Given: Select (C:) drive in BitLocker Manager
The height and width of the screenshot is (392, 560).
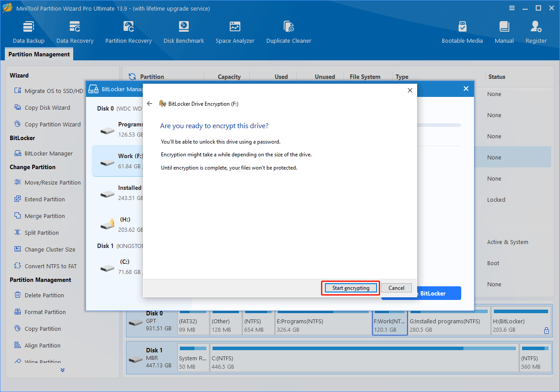Looking at the screenshot, I should (x=117, y=267).
